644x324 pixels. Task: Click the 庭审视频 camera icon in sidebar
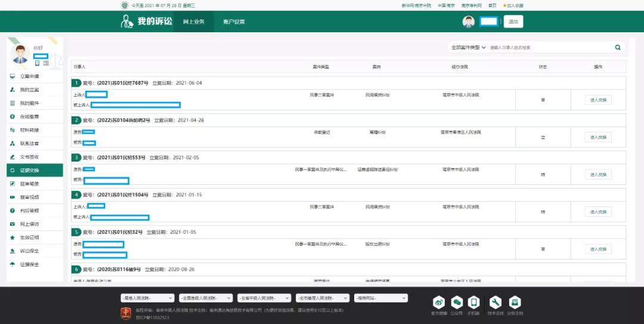pyautogui.click(x=13, y=198)
